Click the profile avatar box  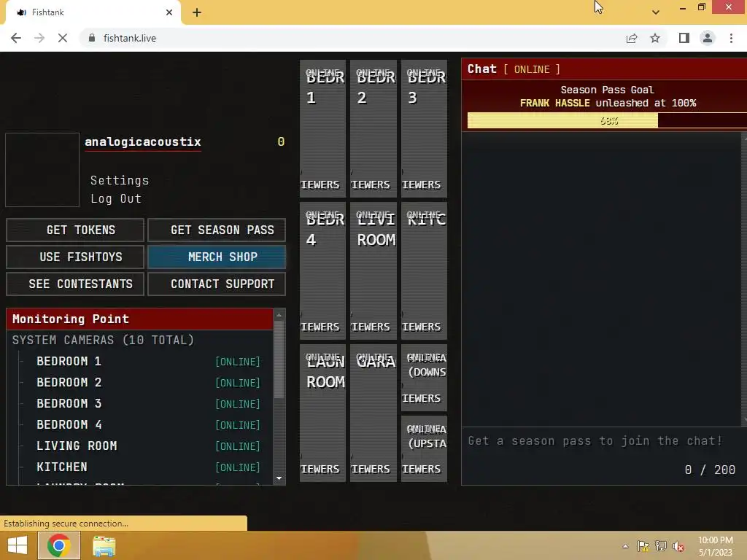point(42,170)
